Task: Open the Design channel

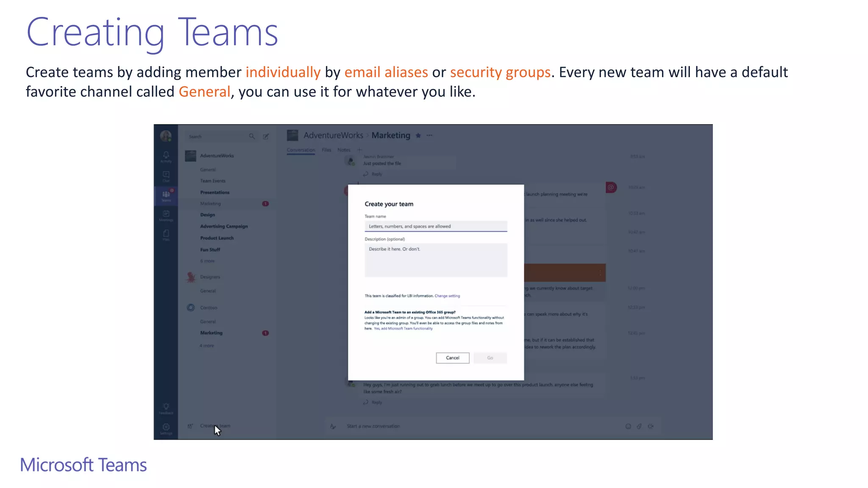Action: coord(208,215)
